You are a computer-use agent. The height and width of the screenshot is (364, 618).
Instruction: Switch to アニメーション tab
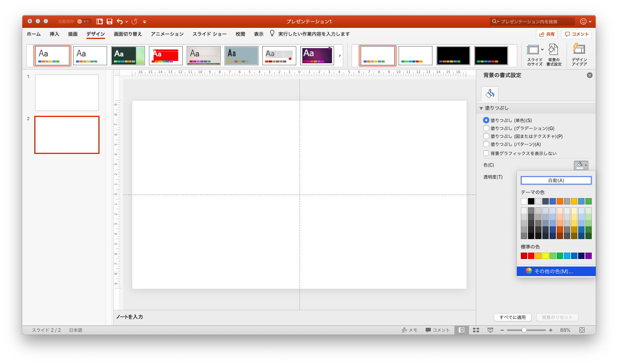tap(167, 34)
